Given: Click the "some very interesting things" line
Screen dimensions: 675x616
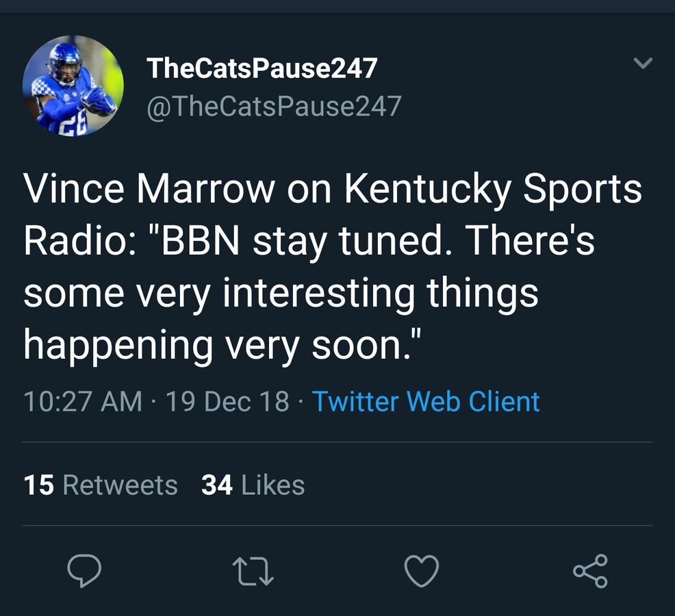Looking at the screenshot, I should click(x=281, y=293).
